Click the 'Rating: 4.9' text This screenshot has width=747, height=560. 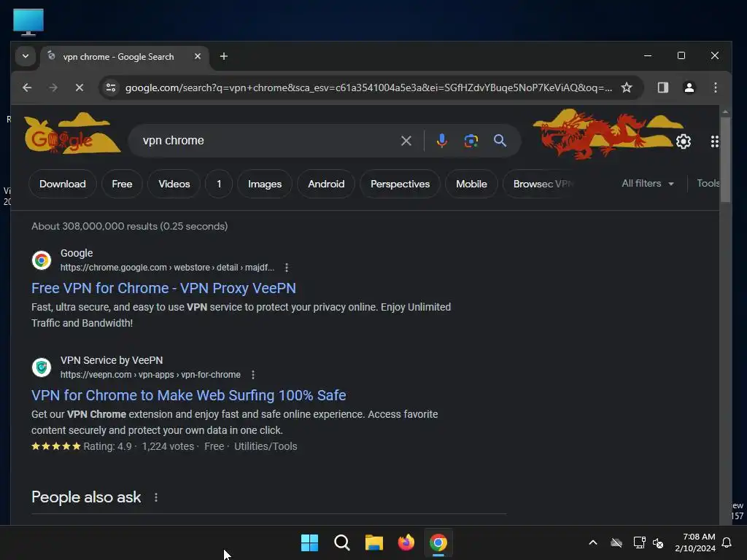pyautogui.click(x=107, y=447)
